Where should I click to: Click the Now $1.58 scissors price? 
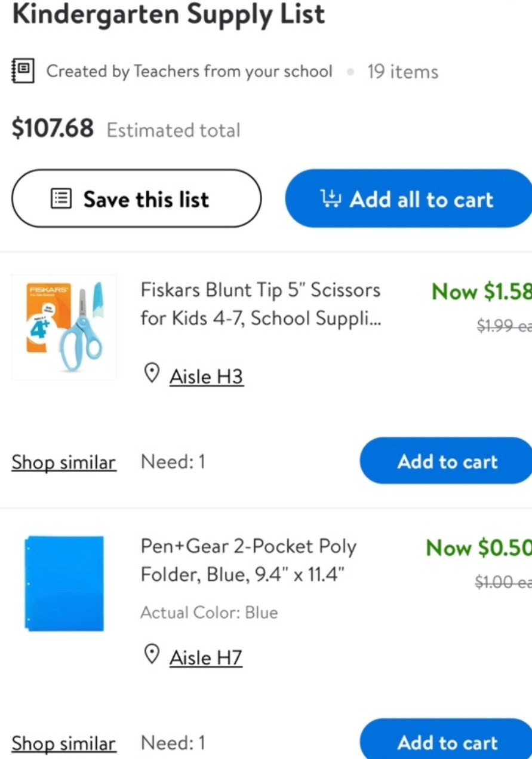tap(481, 292)
